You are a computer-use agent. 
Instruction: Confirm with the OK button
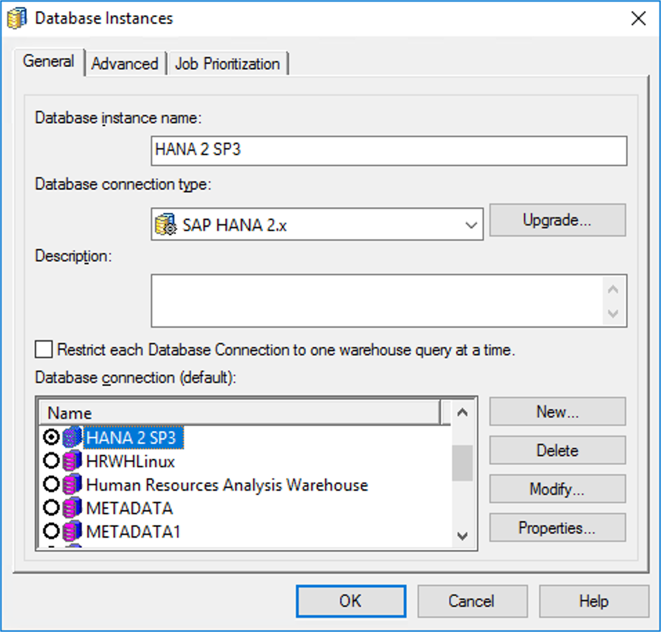pos(351,601)
